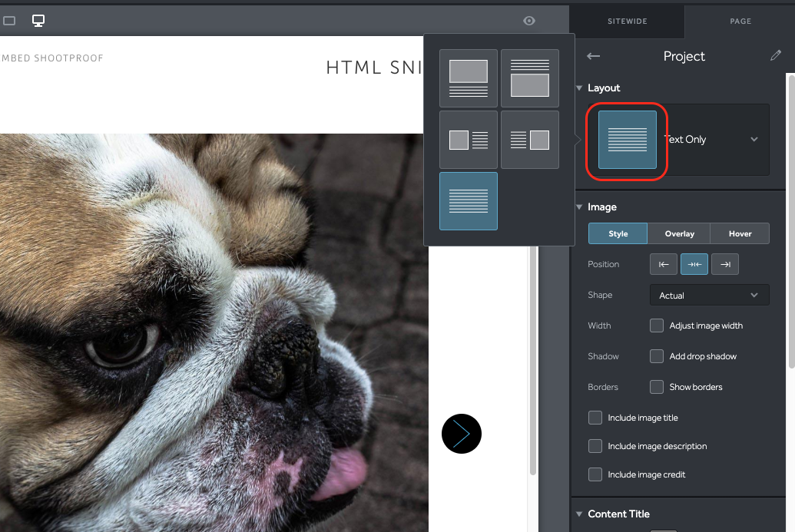Switch to desktop monitor preview icon
Viewport: 795px width, 532px height.
(38, 21)
